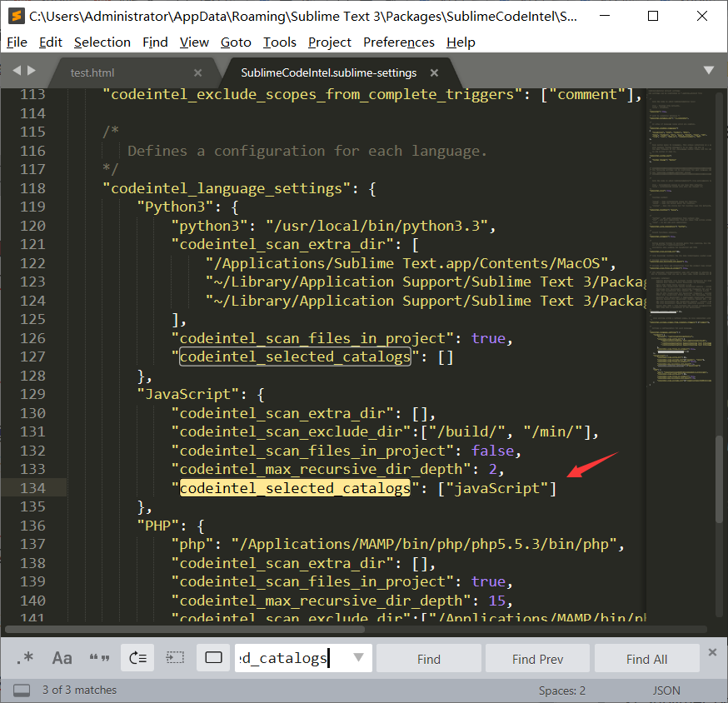Open the Project menu

click(x=330, y=42)
